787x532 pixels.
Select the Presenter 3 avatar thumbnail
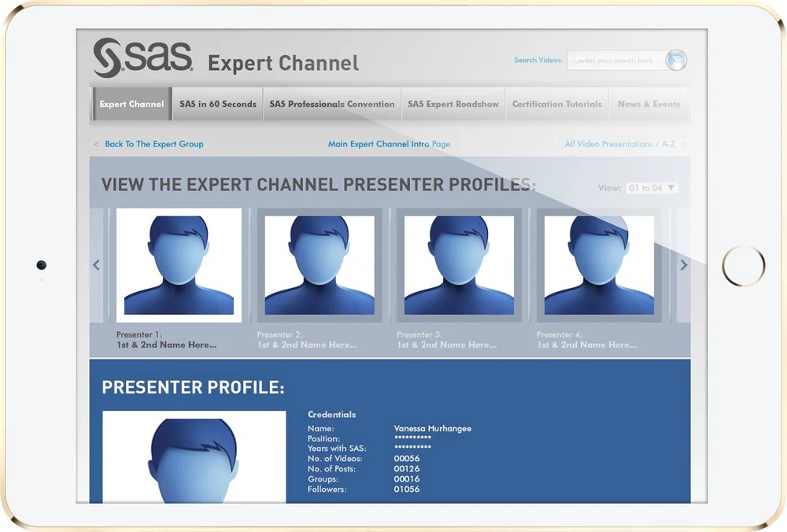460,265
